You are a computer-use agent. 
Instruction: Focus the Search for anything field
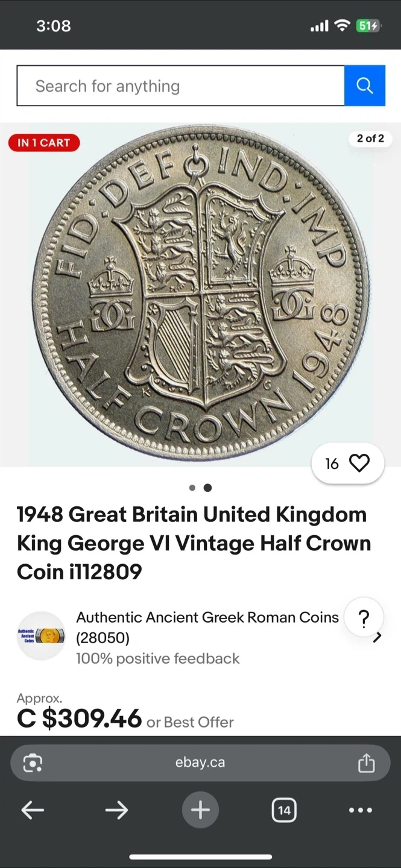click(x=180, y=86)
